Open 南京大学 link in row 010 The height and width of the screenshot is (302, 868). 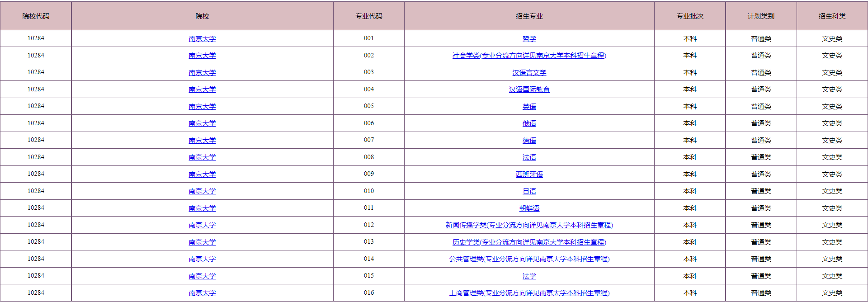point(202,191)
